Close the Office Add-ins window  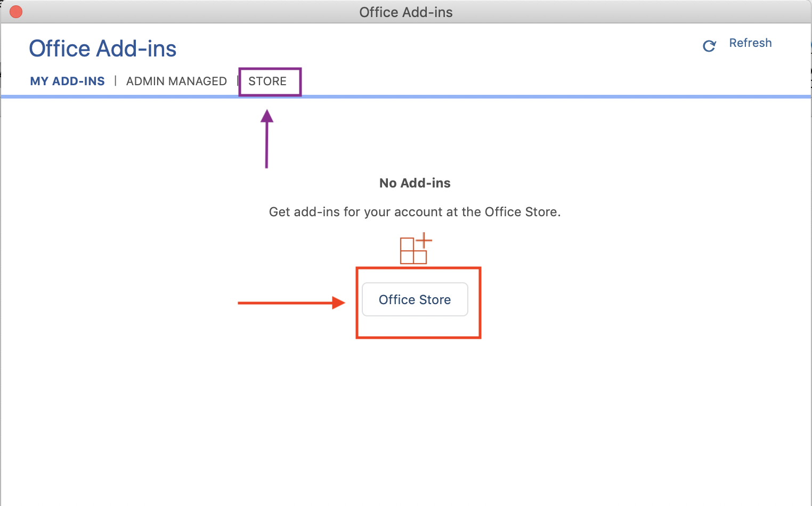tap(16, 12)
